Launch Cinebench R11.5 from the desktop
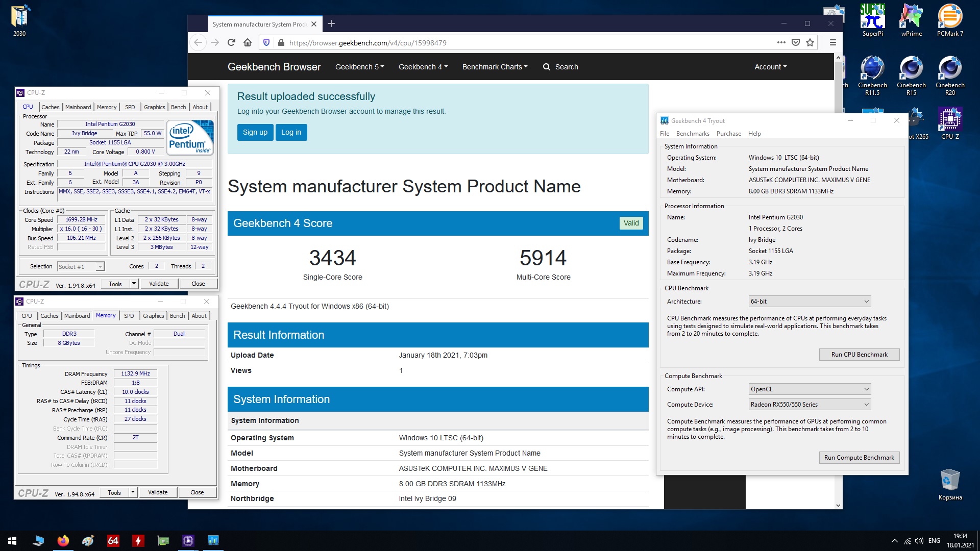 point(872,76)
